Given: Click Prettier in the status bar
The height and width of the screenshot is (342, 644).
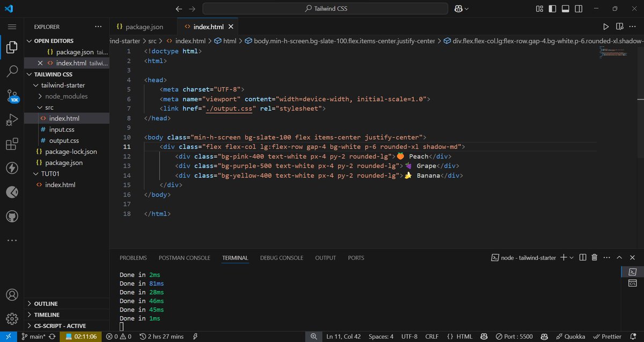Looking at the screenshot, I should point(607,337).
